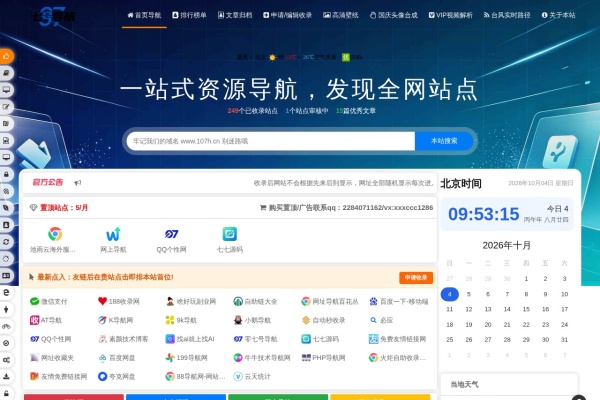Open the 必应 search link
The width and height of the screenshot is (600, 400).
[x=382, y=320]
